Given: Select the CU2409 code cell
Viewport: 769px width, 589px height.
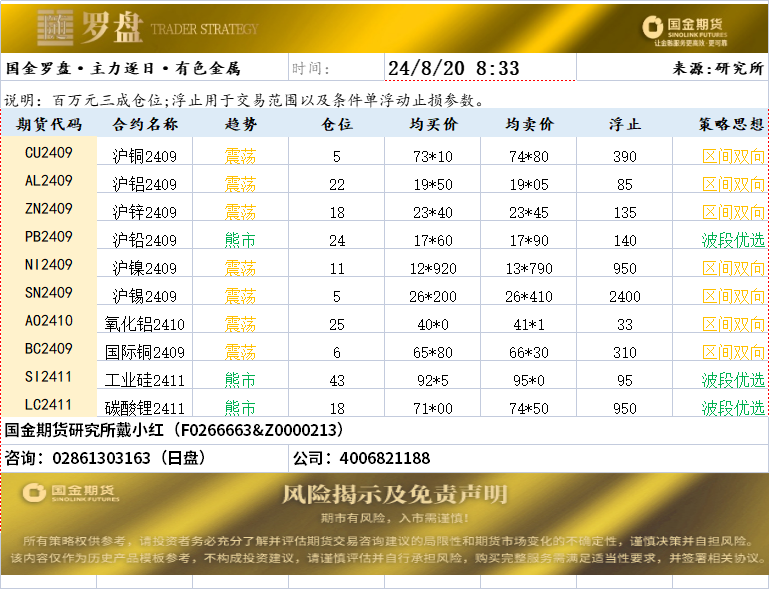Looking at the screenshot, I should pos(49,151).
